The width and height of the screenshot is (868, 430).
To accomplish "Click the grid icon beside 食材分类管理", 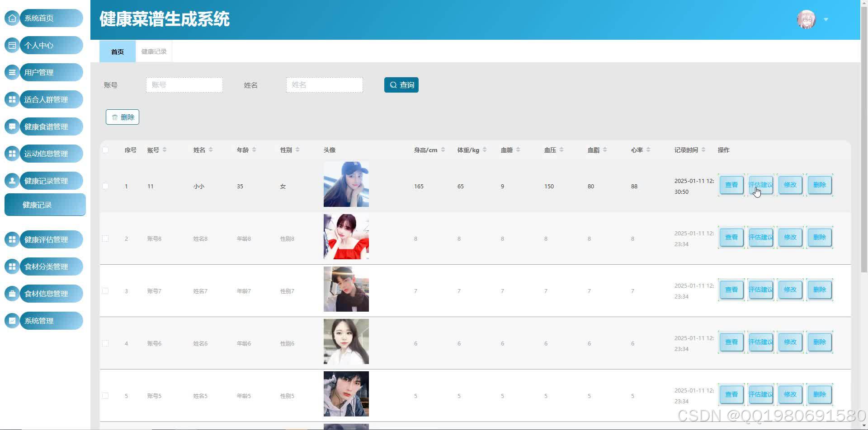I will coord(12,266).
